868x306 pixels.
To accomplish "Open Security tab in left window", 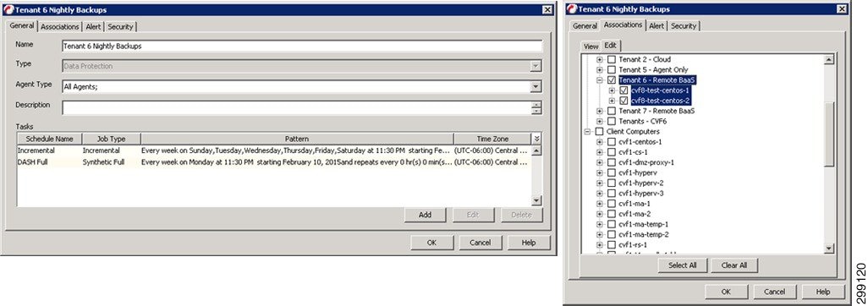I will point(120,26).
